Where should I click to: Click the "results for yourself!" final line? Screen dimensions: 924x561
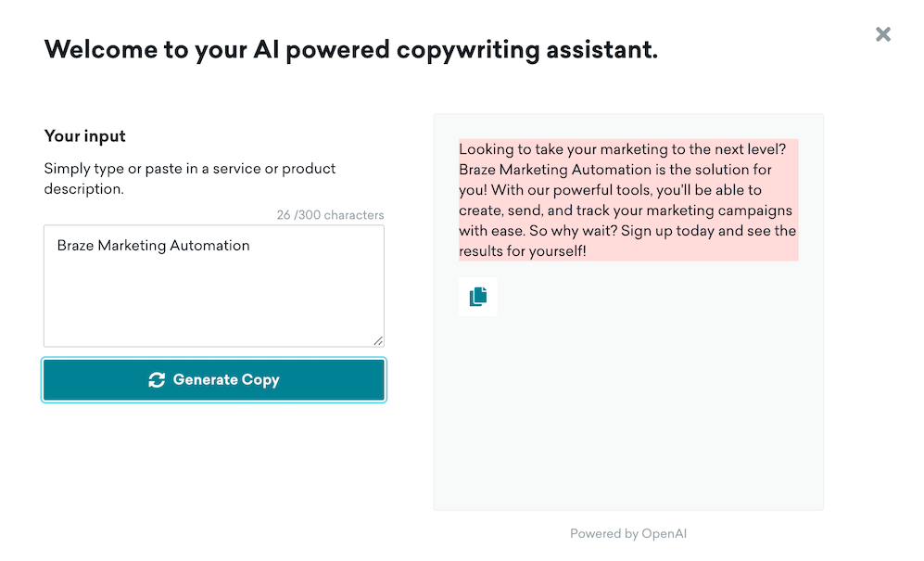click(x=523, y=251)
